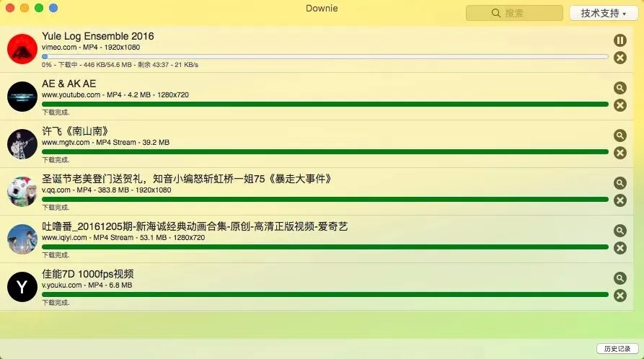Select the 吐嘈番 iqiyi thumbnail
644x359 pixels.
[22, 239]
